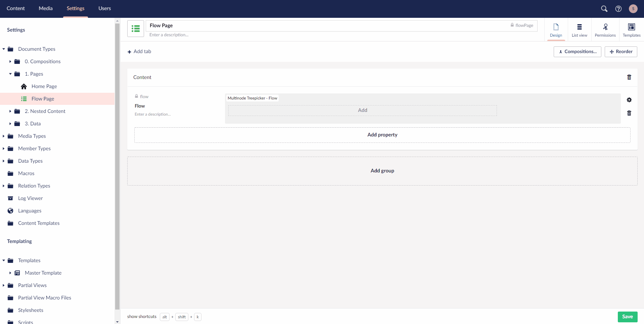The height and width of the screenshot is (324, 644).
Task: Click the Log Viewer icon in sidebar
Action: (10, 198)
